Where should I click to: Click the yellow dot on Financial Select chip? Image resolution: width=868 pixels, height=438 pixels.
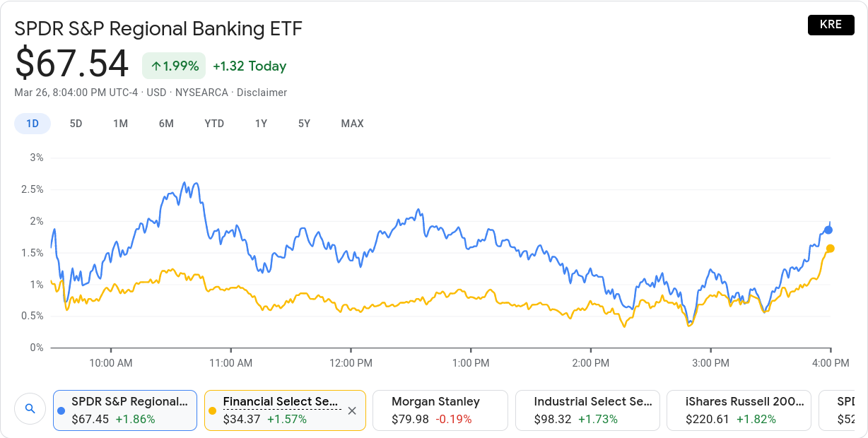tap(212, 410)
